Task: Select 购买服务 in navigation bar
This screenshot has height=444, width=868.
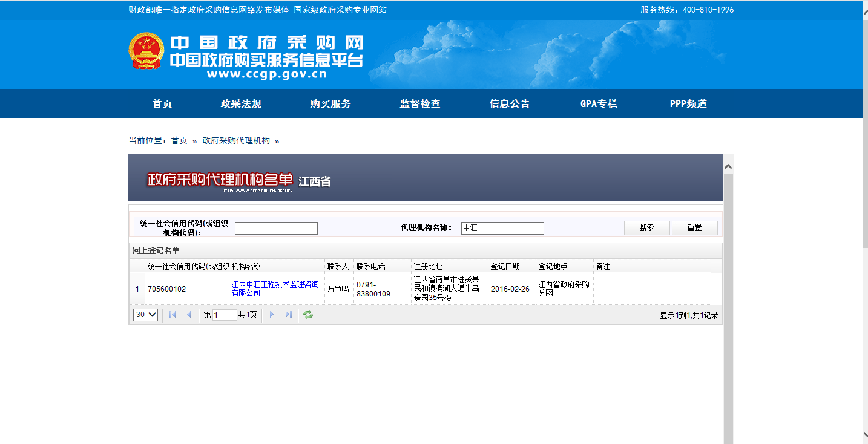Action: coord(330,103)
